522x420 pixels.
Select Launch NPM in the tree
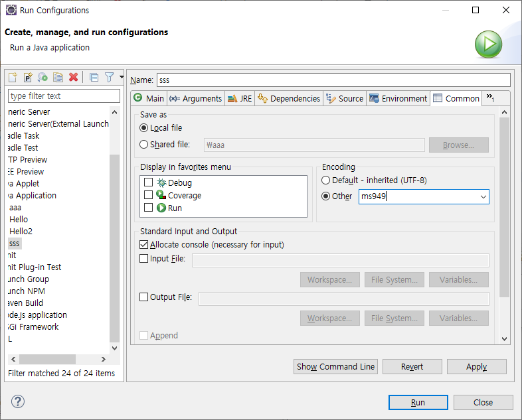pos(27,291)
